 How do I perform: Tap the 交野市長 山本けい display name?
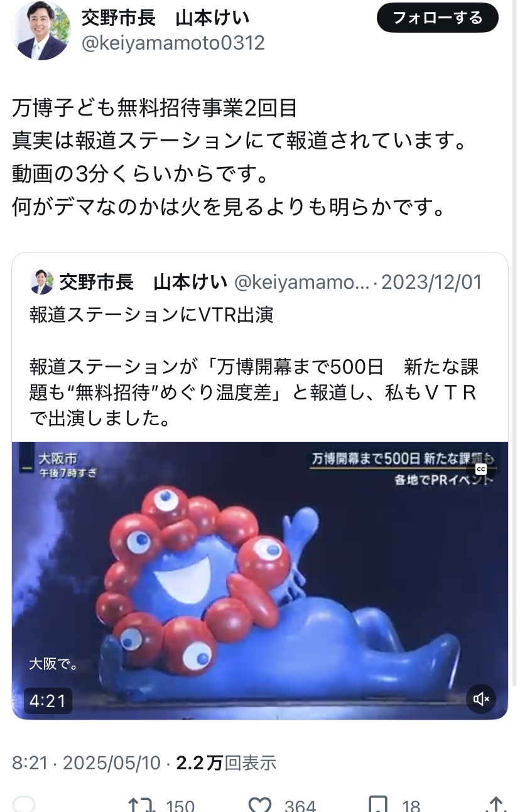pos(165,18)
